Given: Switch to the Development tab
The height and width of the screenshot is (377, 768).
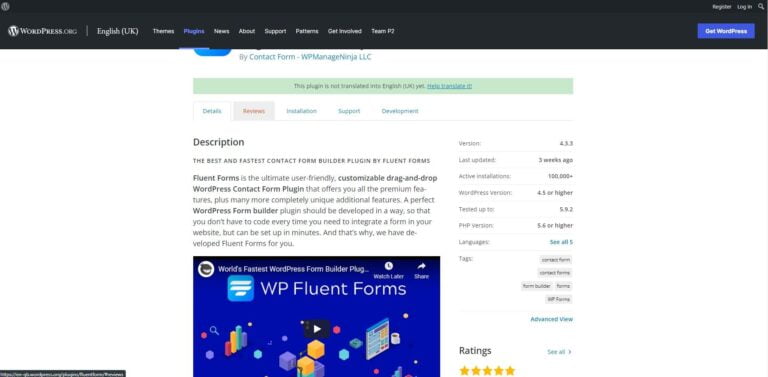Looking at the screenshot, I should click(400, 111).
